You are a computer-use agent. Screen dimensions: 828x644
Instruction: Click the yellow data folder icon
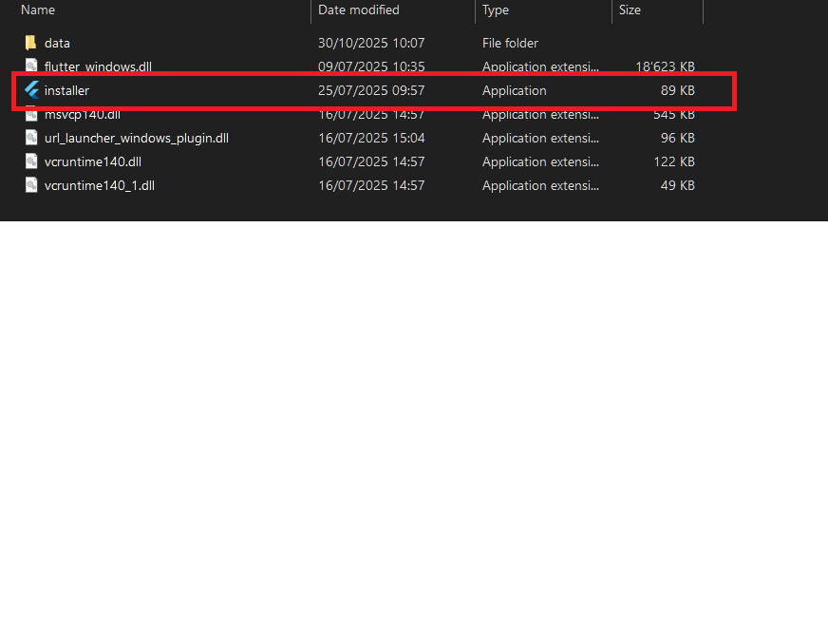pyautogui.click(x=31, y=43)
